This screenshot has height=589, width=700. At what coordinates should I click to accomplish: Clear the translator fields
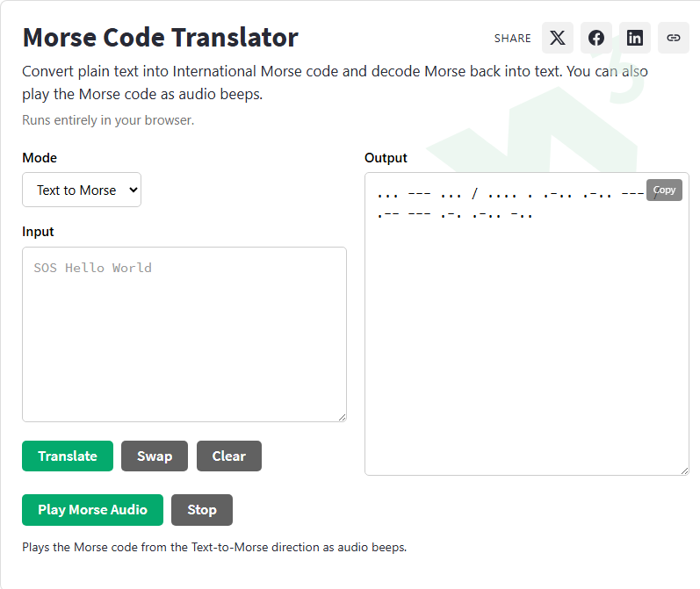pos(229,456)
